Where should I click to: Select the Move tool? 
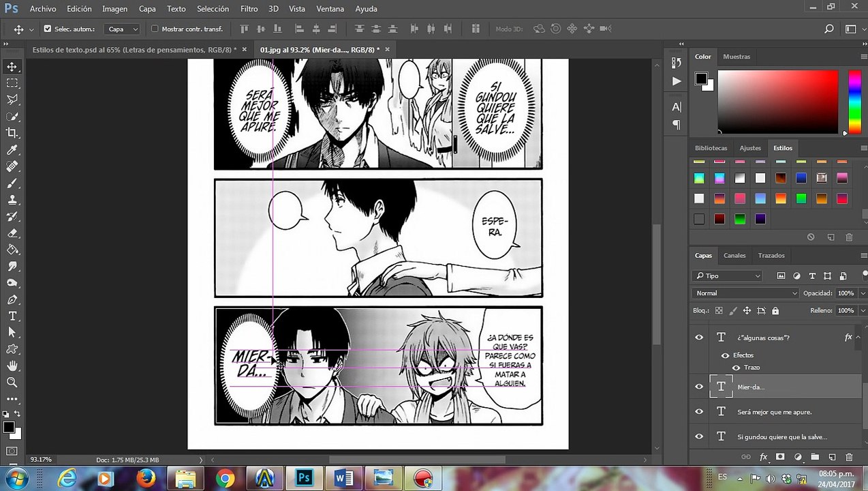coord(12,66)
